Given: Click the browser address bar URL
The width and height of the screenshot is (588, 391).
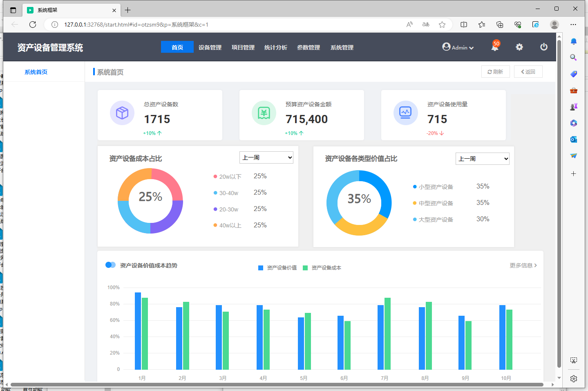Looking at the screenshot, I should click(136, 25).
